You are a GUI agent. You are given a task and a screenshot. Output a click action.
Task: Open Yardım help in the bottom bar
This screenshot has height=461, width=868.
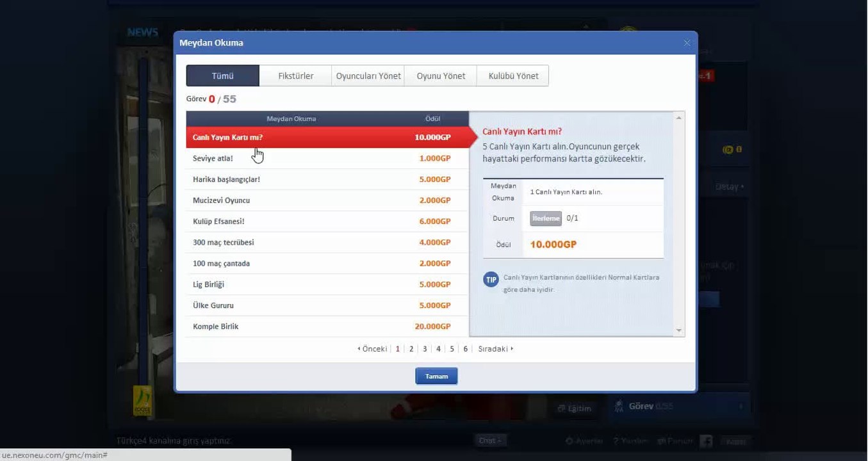click(631, 441)
